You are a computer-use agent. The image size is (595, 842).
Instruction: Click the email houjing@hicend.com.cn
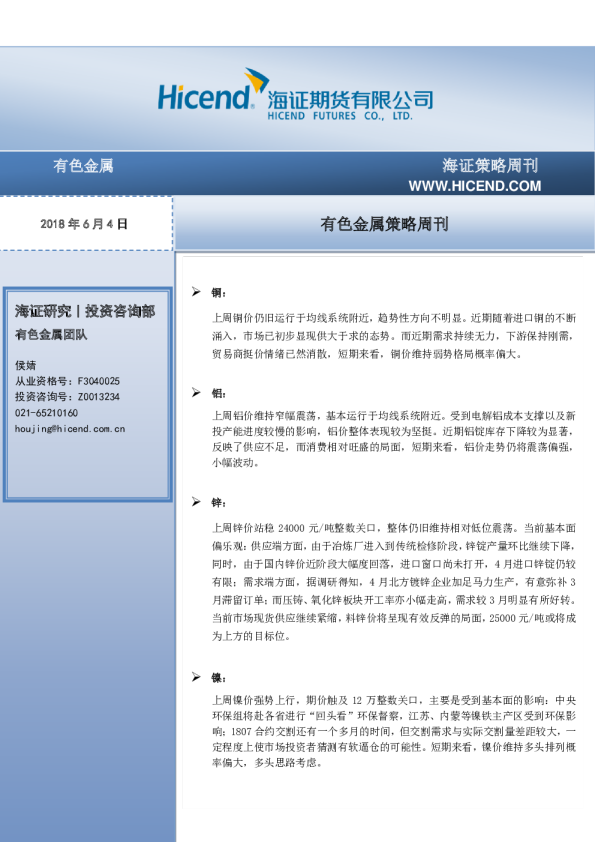point(70,429)
